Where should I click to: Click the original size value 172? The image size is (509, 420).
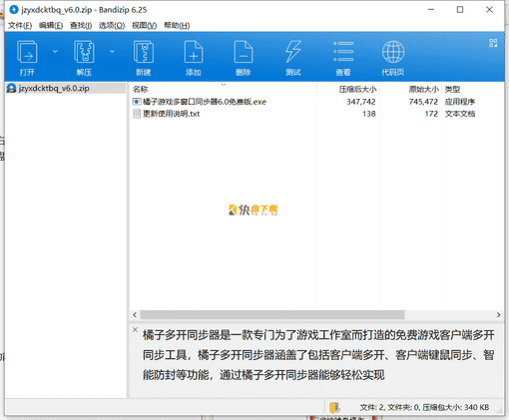click(x=431, y=114)
